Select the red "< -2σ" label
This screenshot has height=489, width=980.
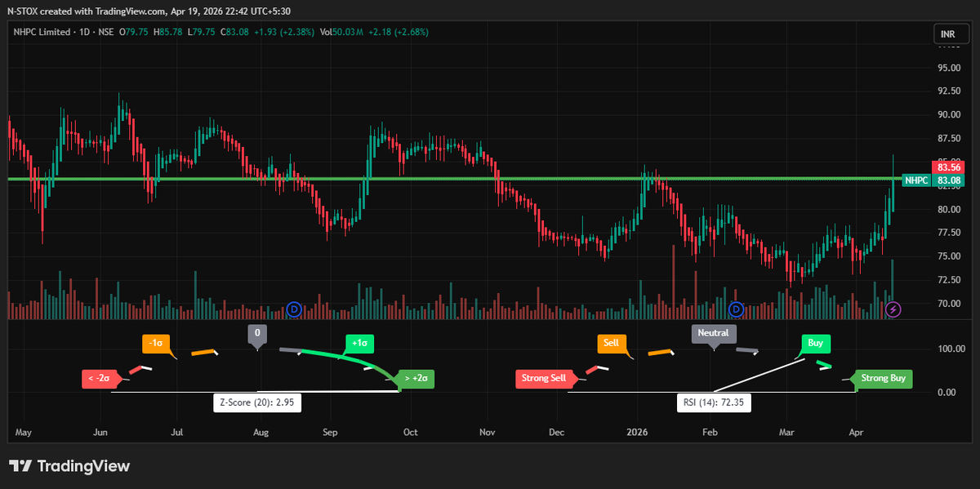(101, 378)
